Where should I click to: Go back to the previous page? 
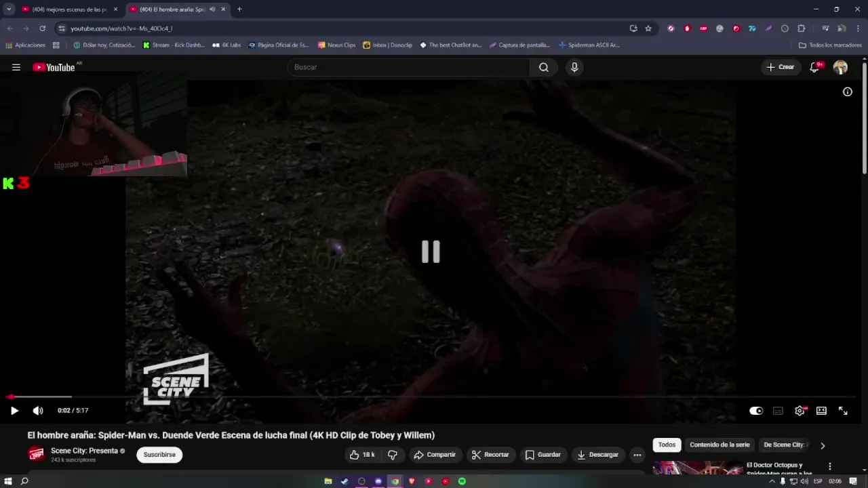tap(9, 28)
